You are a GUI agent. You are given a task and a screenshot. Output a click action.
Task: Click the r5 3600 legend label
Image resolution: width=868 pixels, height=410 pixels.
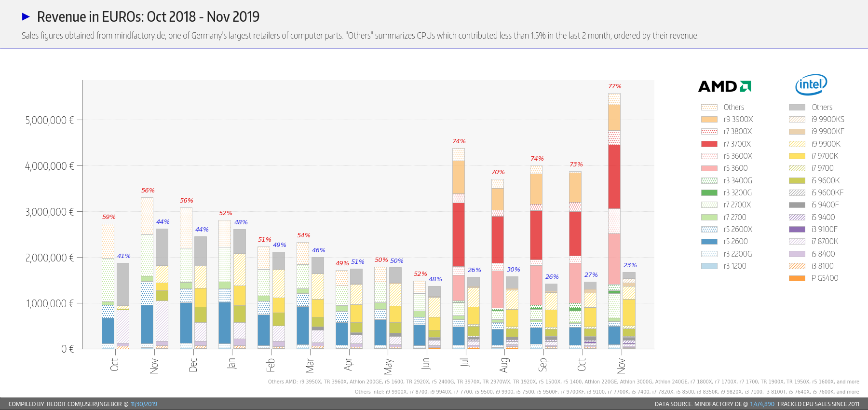coord(735,168)
